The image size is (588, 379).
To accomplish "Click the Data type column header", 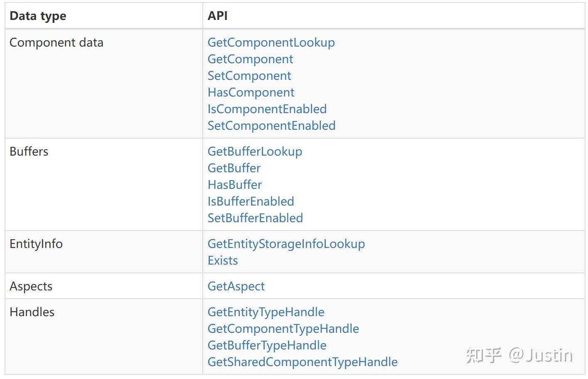I will click(38, 16).
